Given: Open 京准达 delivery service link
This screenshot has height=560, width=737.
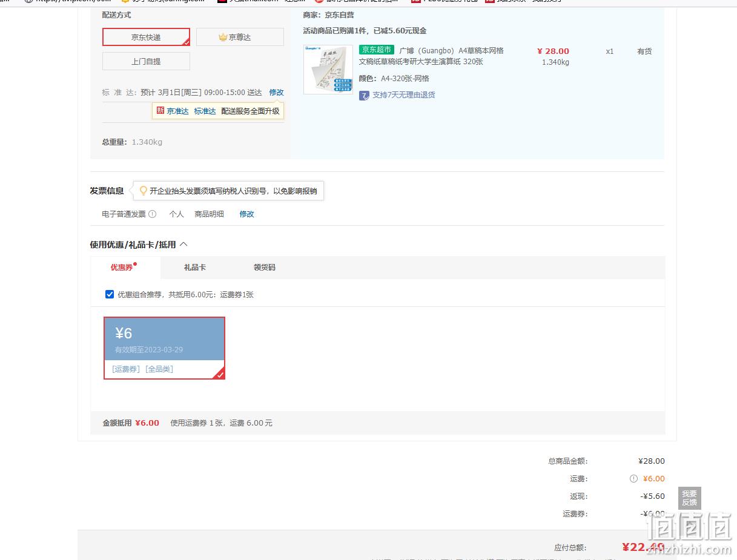Looking at the screenshot, I should tap(178, 111).
